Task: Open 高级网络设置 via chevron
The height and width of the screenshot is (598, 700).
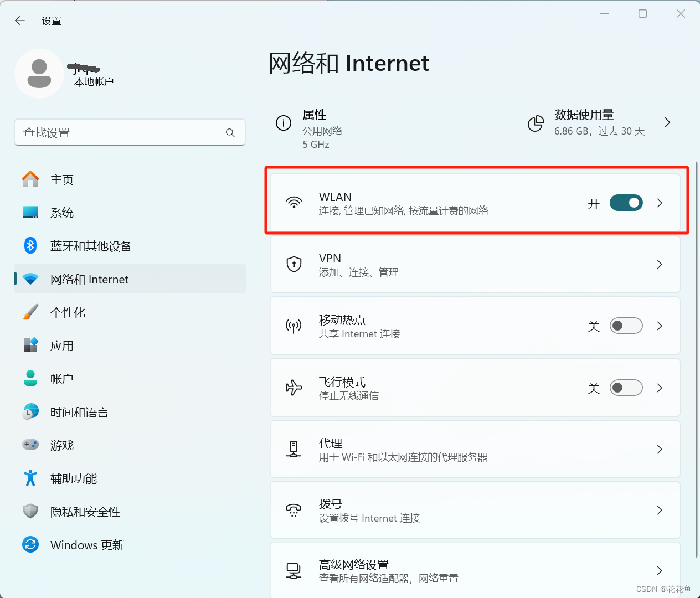Action: pos(660,571)
